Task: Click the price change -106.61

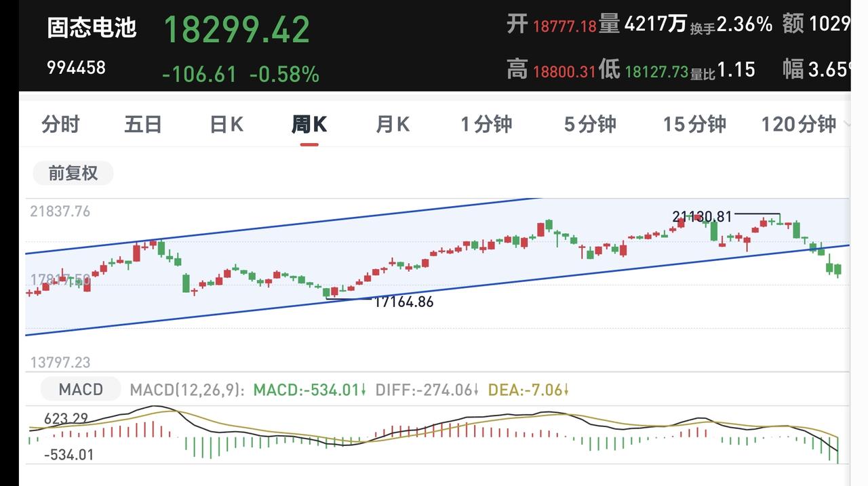Action: pyautogui.click(x=199, y=74)
